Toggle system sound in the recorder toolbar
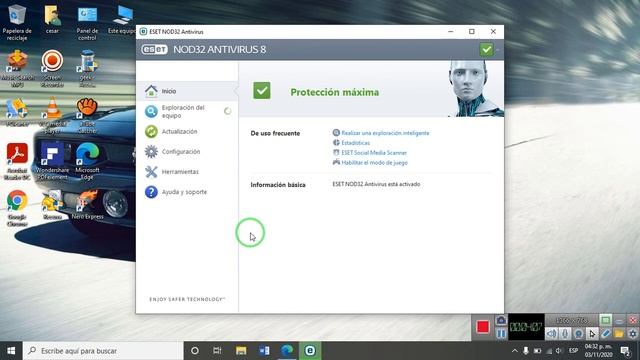Image resolution: width=640 pixels, height=360 pixels. point(551,334)
